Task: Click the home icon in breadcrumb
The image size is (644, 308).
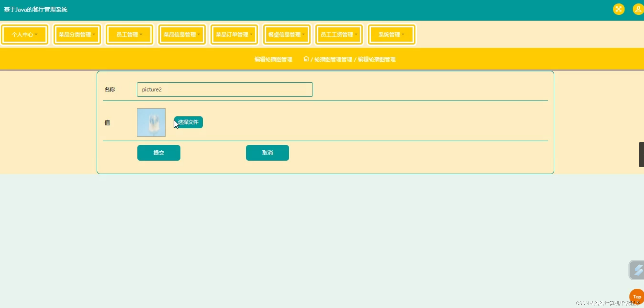Action: click(x=306, y=59)
